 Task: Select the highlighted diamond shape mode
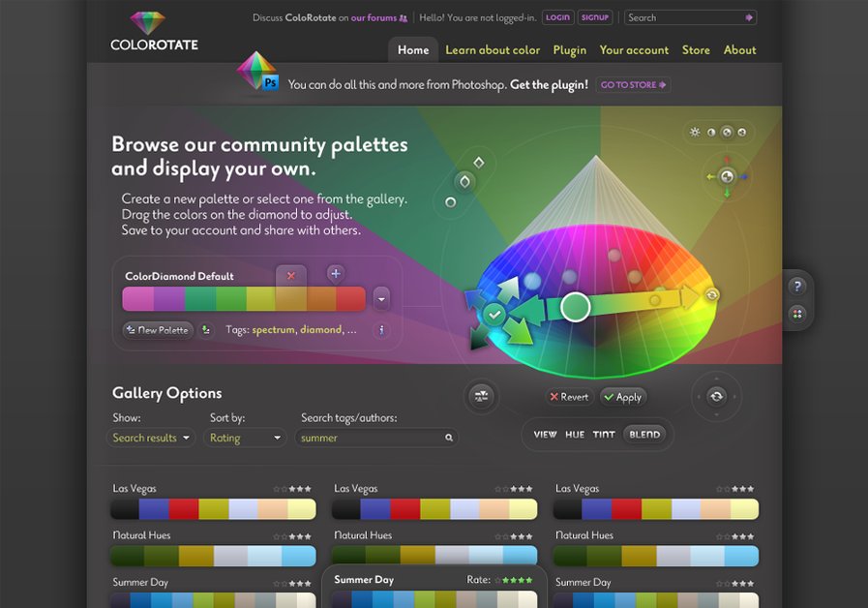point(465,181)
